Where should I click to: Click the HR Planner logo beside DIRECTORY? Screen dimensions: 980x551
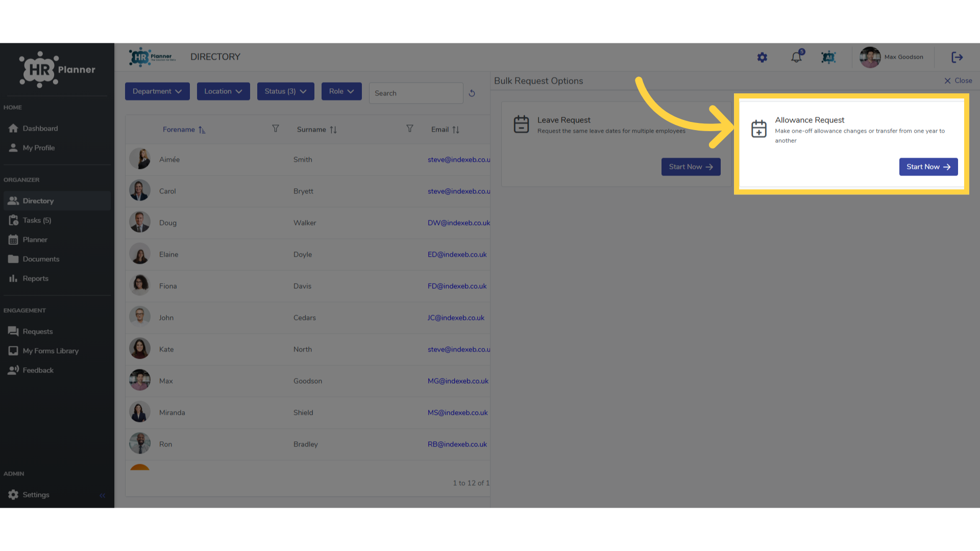pyautogui.click(x=152, y=57)
